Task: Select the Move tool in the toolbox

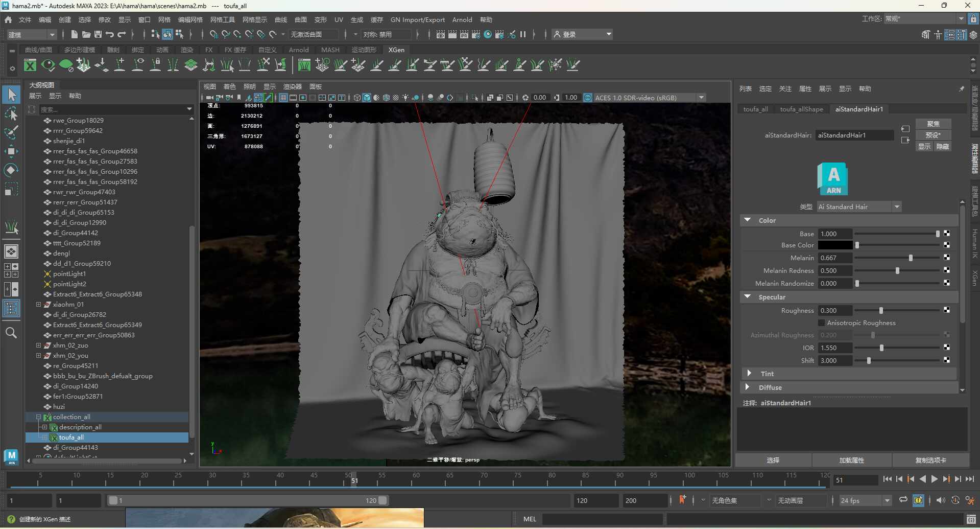Action: pyautogui.click(x=11, y=151)
